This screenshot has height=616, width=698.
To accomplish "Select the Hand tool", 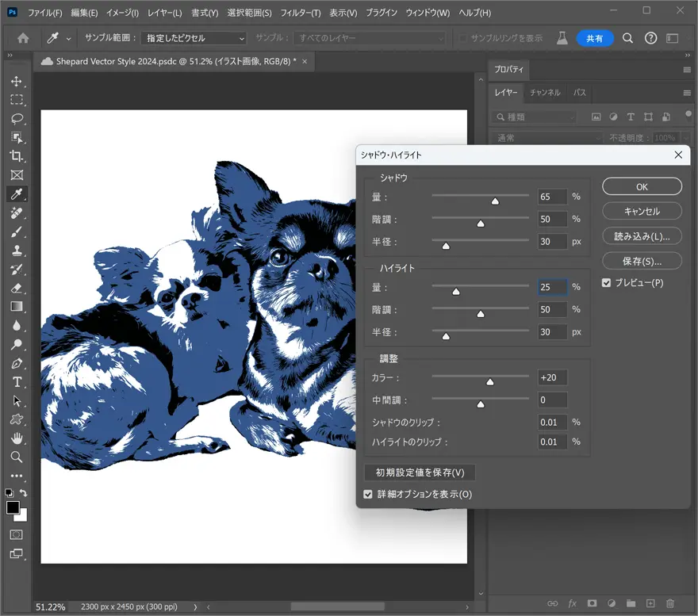I will tap(17, 438).
